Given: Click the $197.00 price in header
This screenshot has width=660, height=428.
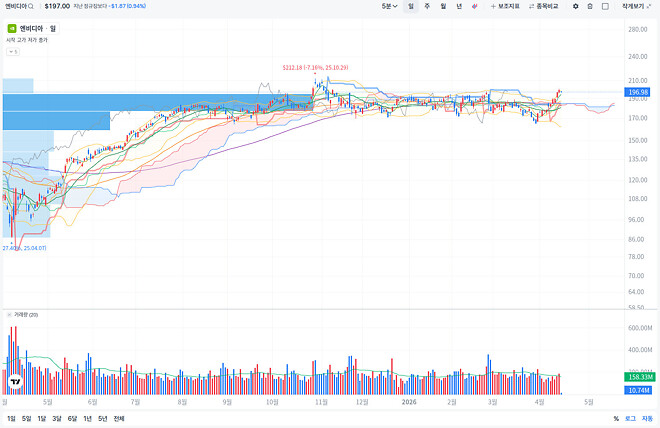Looking at the screenshot, I should coord(57,6).
